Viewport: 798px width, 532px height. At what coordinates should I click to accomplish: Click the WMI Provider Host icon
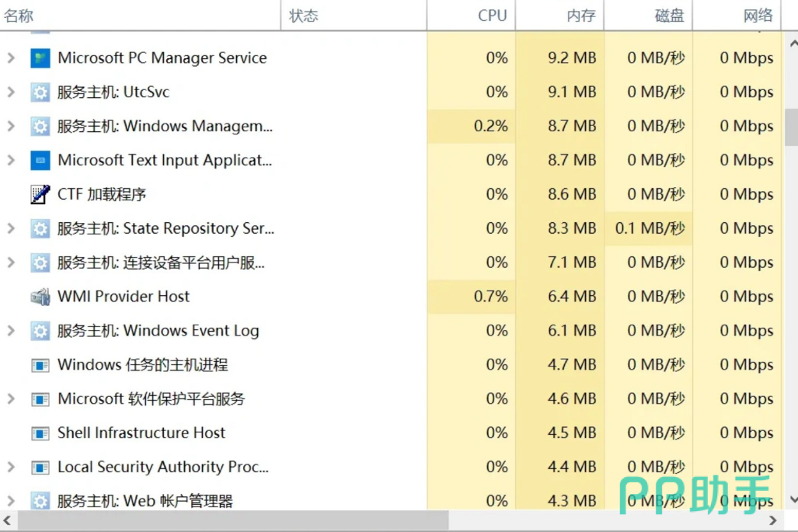[x=40, y=297]
